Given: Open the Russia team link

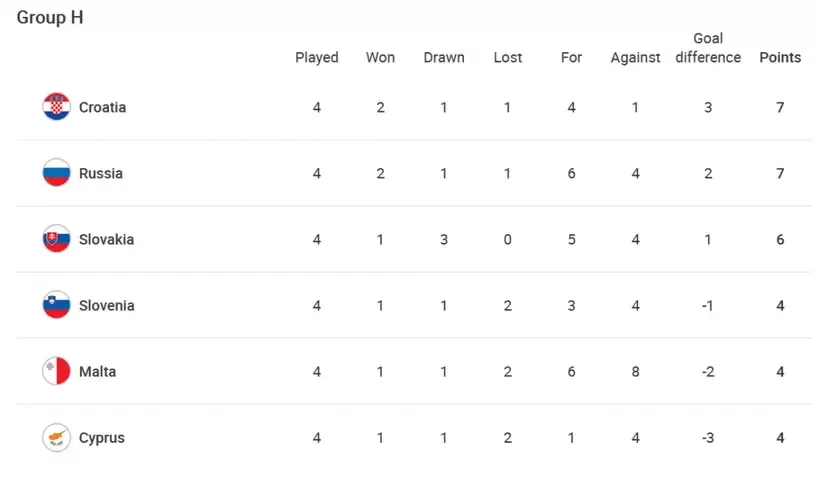Looking at the screenshot, I should pos(101,173).
